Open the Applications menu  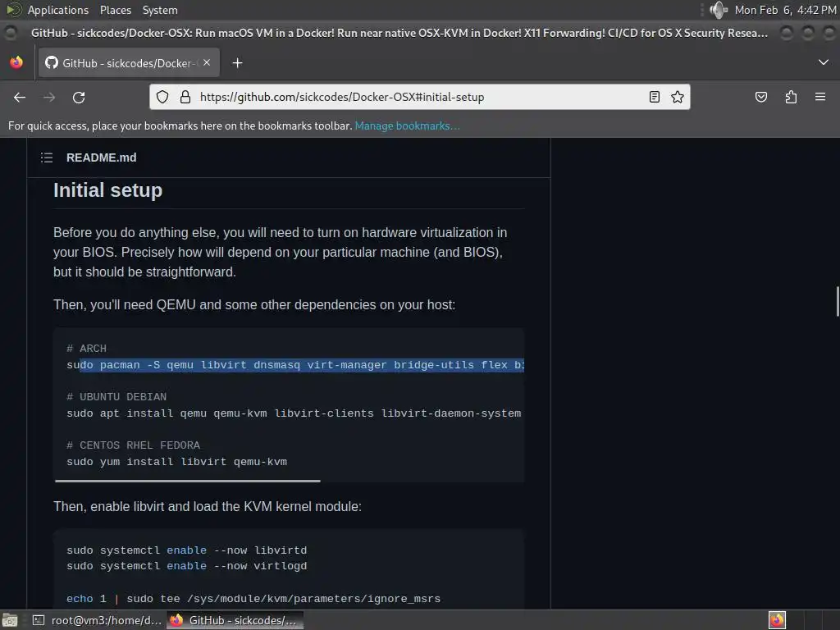[x=58, y=10]
